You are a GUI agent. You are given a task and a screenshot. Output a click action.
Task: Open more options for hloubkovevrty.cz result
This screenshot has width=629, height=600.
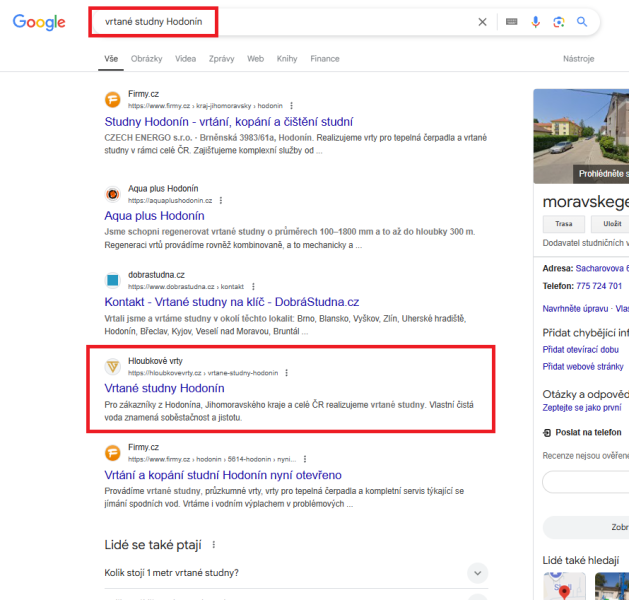286,373
